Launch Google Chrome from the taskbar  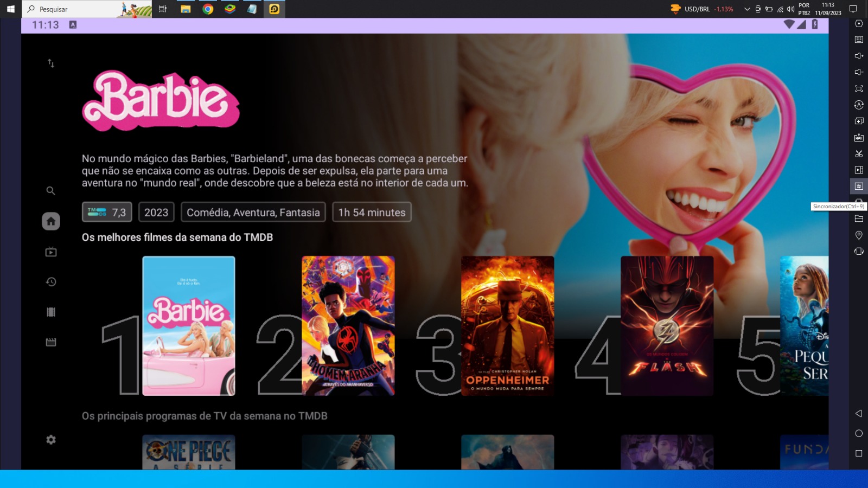click(208, 9)
